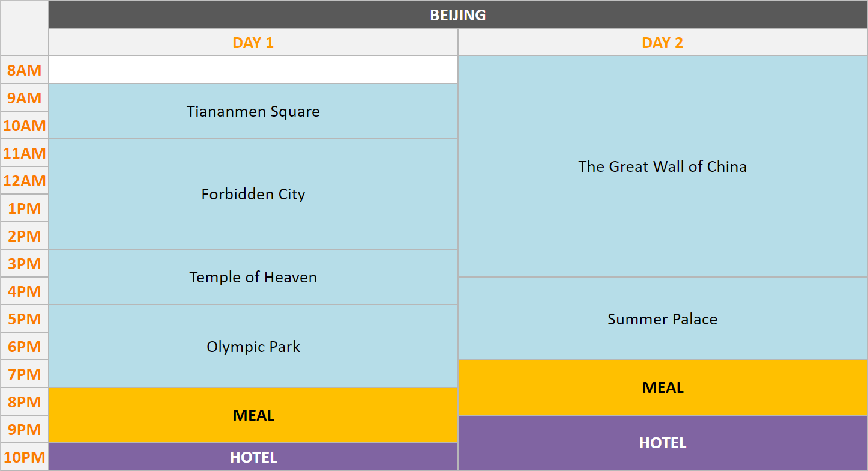Click the Great Wall of China block

(x=662, y=166)
